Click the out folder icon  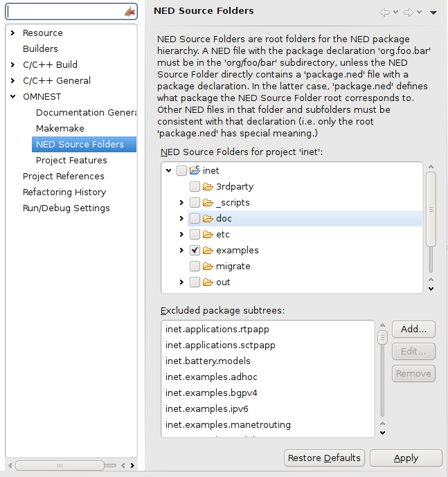[x=208, y=282]
